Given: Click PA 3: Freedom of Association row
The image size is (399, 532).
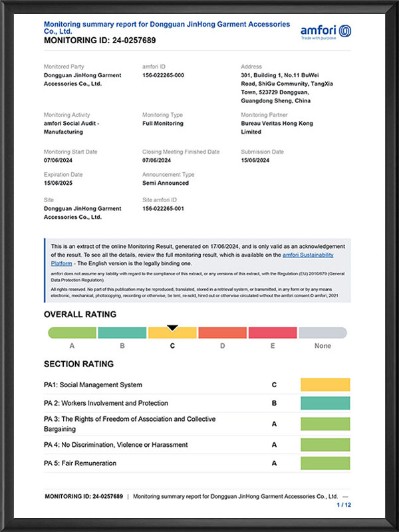Looking at the screenshot, I should click(x=197, y=424).
